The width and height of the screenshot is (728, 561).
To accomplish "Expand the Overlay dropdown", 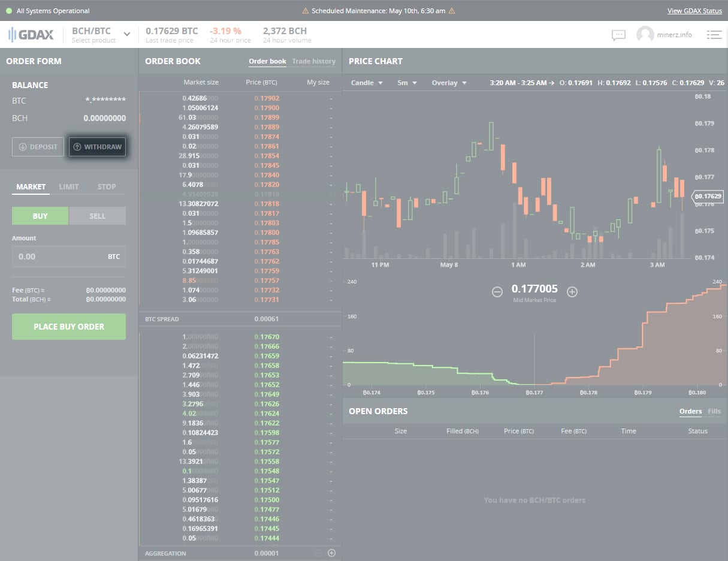I will 449,83.
